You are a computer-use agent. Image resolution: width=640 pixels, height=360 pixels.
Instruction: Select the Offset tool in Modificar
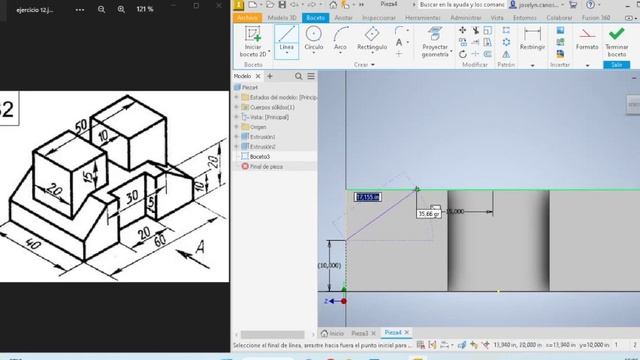pyautogui.click(x=488, y=54)
